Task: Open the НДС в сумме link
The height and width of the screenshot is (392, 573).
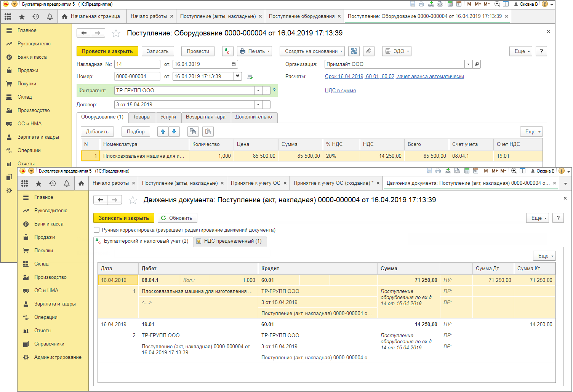Action: tap(341, 91)
